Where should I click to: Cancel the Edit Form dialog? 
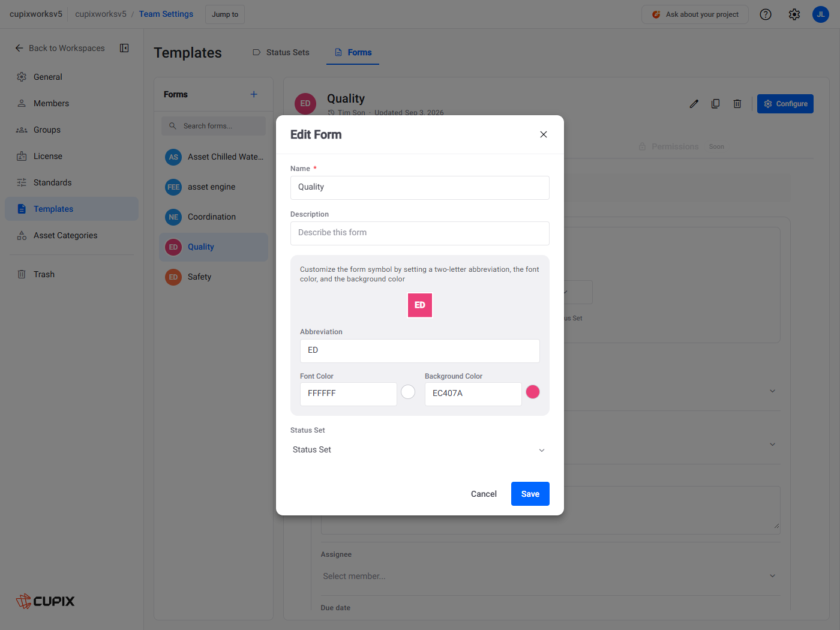484,494
